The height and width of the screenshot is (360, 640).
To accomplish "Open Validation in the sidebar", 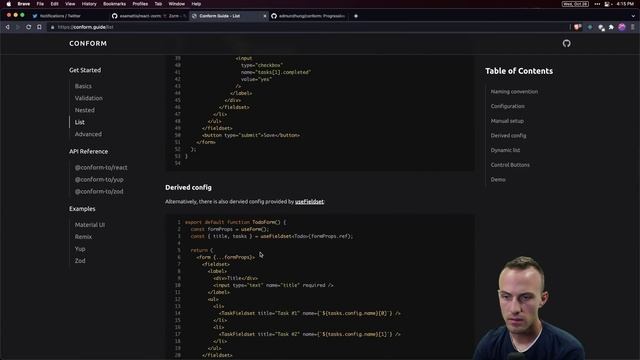I will pos(89,98).
